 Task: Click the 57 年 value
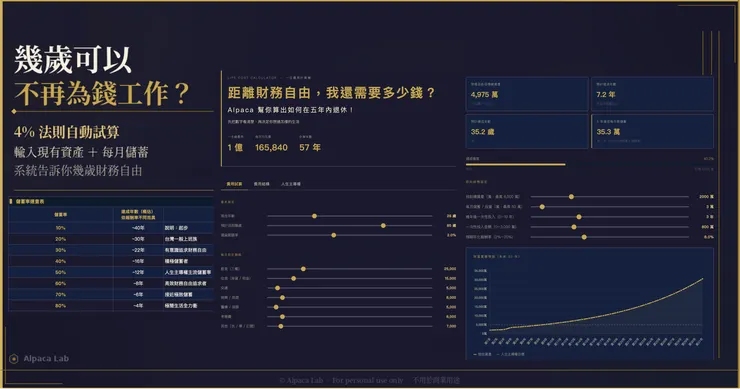pyautogui.click(x=310, y=147)
